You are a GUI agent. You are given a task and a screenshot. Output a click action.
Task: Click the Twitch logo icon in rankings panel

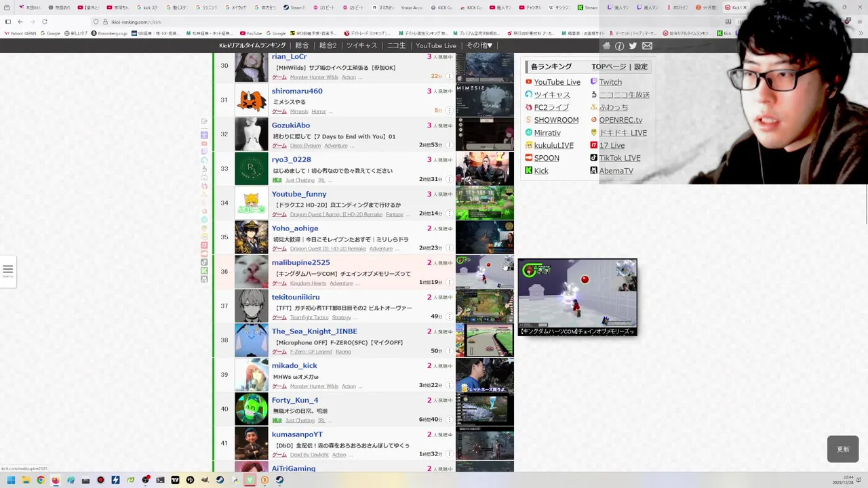(x=593, y=82)
